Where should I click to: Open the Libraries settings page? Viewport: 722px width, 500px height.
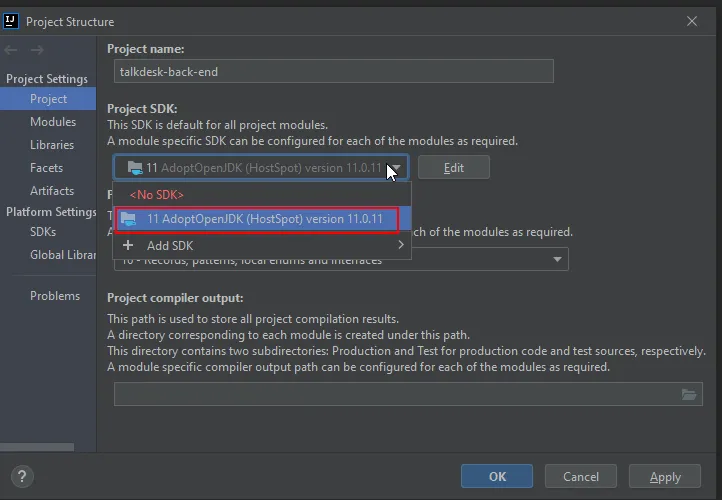(x=52, y=145)
